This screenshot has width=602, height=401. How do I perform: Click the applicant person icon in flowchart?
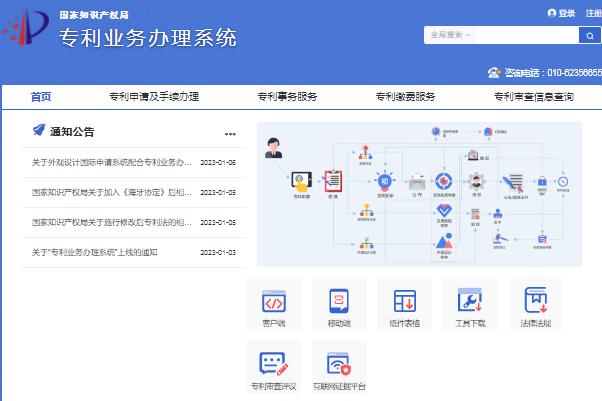[273, 148]
